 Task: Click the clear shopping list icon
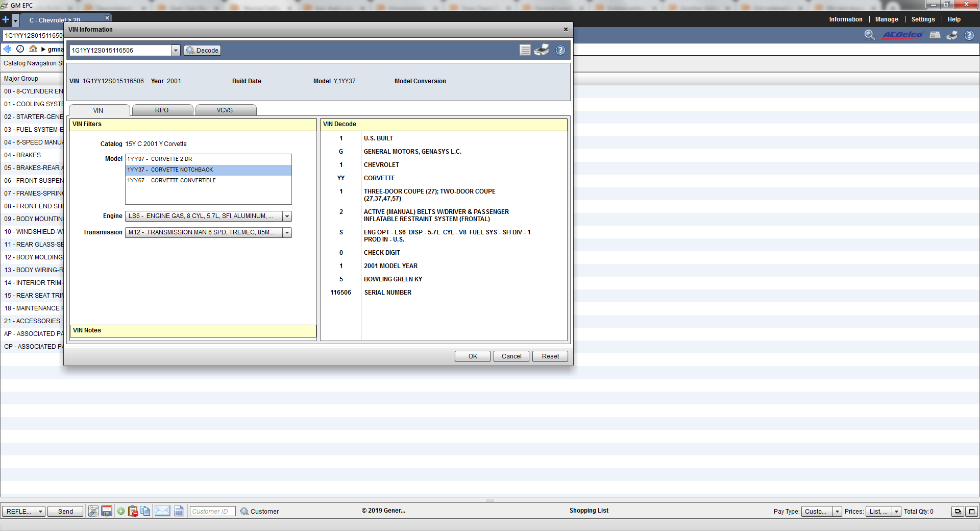(x=93, y=511)
